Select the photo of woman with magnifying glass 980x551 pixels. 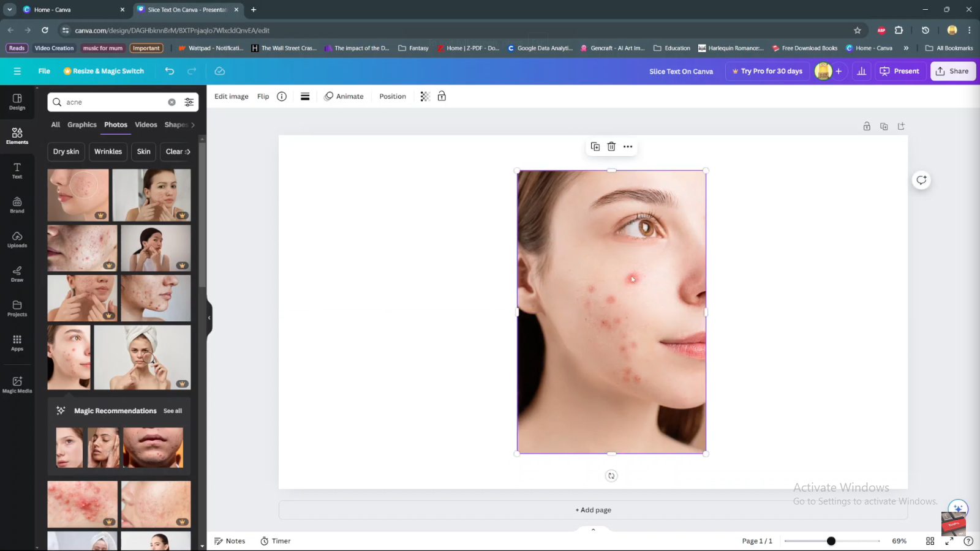142,358
